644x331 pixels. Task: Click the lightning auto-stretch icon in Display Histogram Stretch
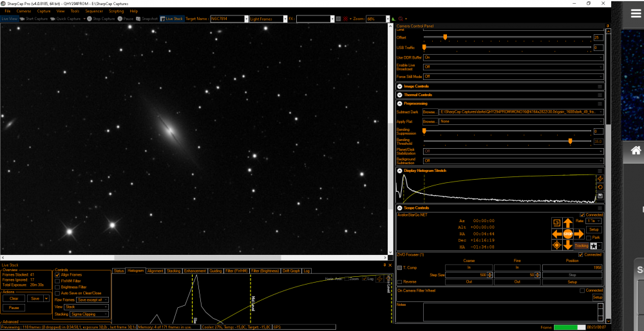coord(600,178)
